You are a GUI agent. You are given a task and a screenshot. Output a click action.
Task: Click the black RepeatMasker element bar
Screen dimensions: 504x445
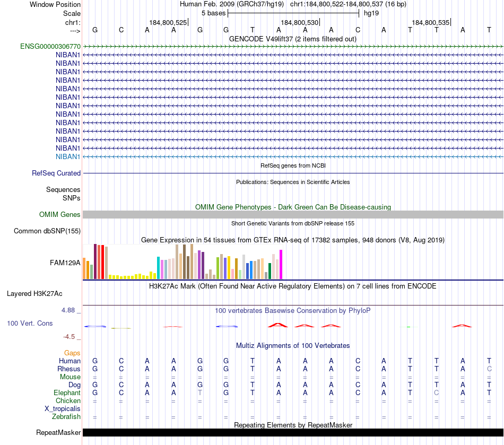(x=293, y=432)
